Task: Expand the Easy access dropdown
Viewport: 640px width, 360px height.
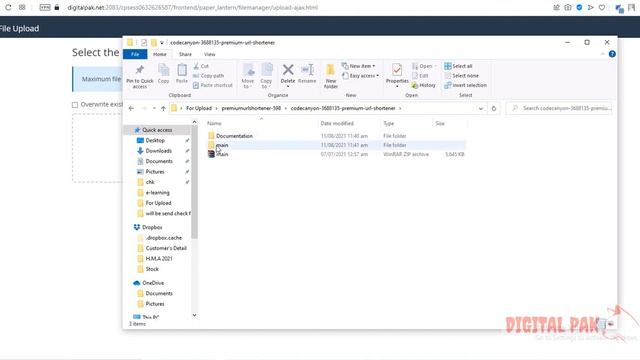Action: coord(360,76)
